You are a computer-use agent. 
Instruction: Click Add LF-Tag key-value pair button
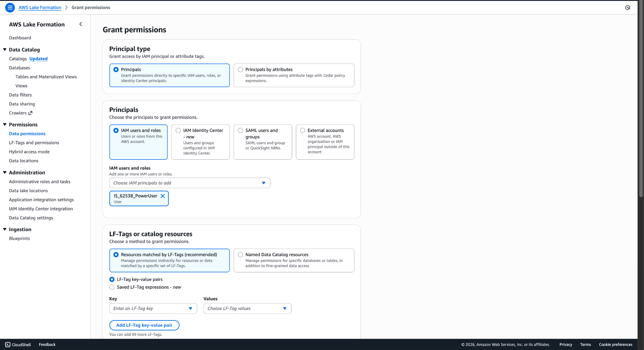click(x=144, y=325)
